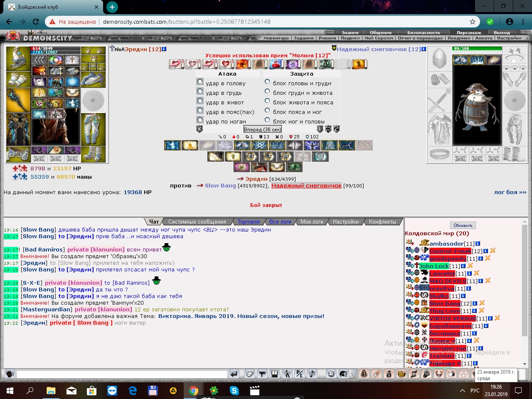Click mana bar showing 2783/12007
Viewport: 532px width, 399px height.
coord(56,52)
